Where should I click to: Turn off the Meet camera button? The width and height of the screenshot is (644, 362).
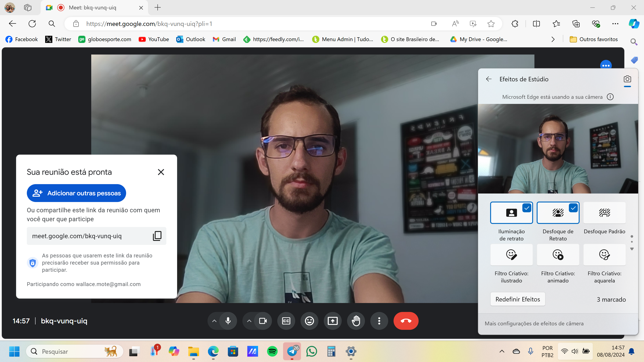(263, 321)
